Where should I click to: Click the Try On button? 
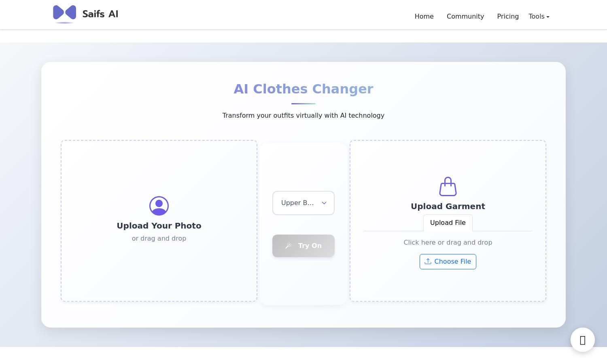(303, 246)
